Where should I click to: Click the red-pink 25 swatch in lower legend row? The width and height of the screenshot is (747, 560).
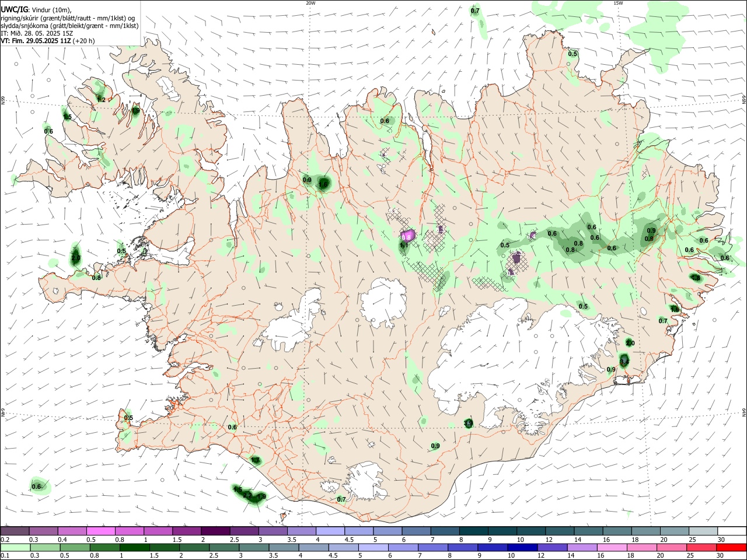[701, 548]
